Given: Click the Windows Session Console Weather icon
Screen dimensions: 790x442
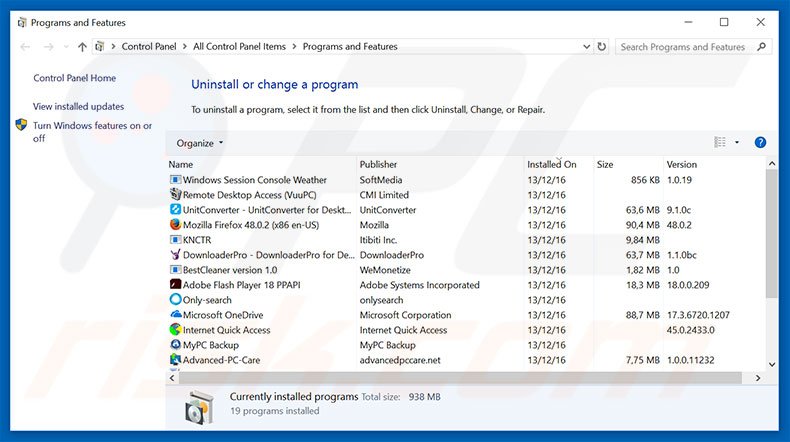Looking at the screenshot, I should click(x=175, y=179).
